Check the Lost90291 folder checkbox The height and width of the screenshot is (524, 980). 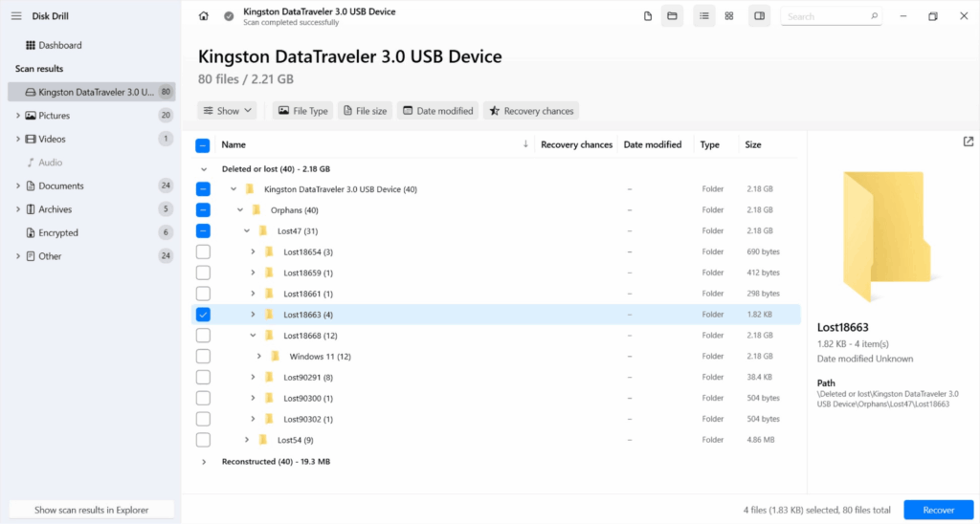[203, 378]
